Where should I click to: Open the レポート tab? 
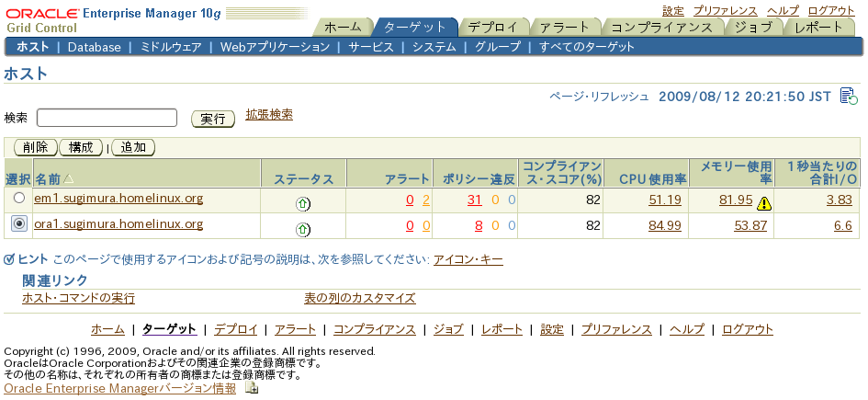818,28
